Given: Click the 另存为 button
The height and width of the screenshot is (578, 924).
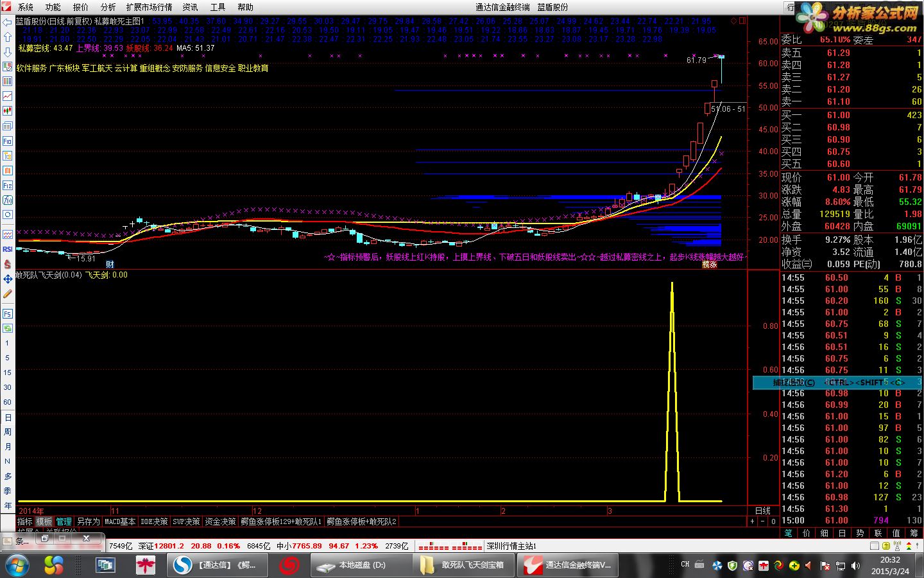Looking at the screenshot, I should 88,521.
